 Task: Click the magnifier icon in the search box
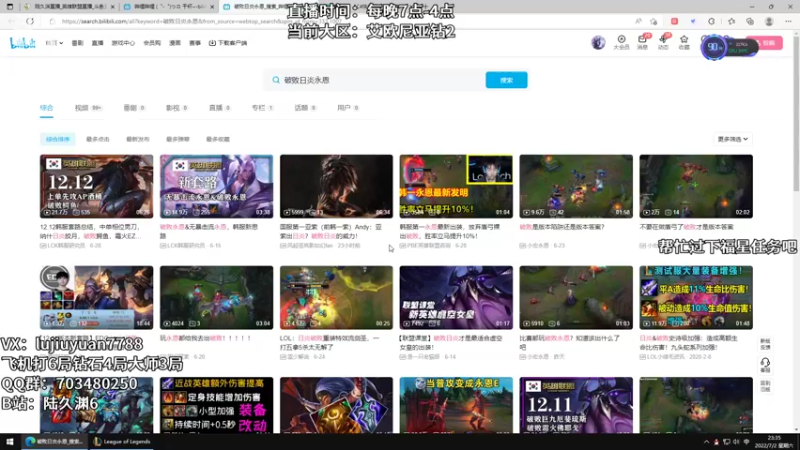pyautogui.click(x=276, y=80)
